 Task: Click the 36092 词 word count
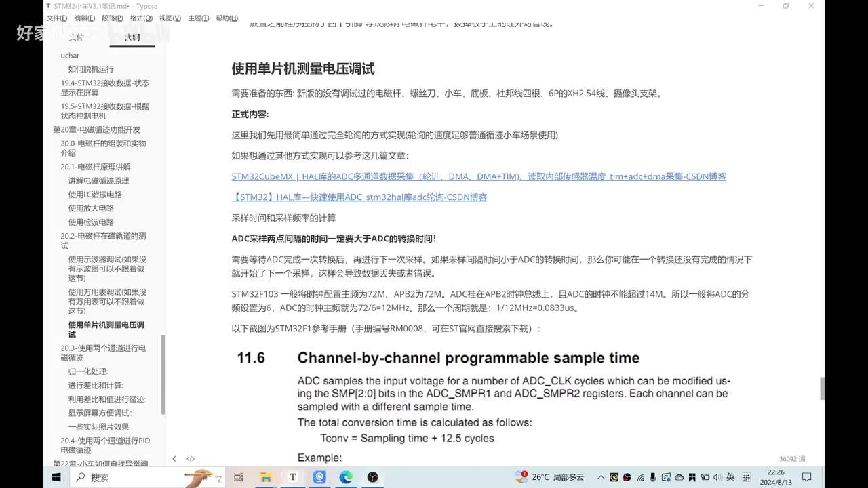coord(792,459)
